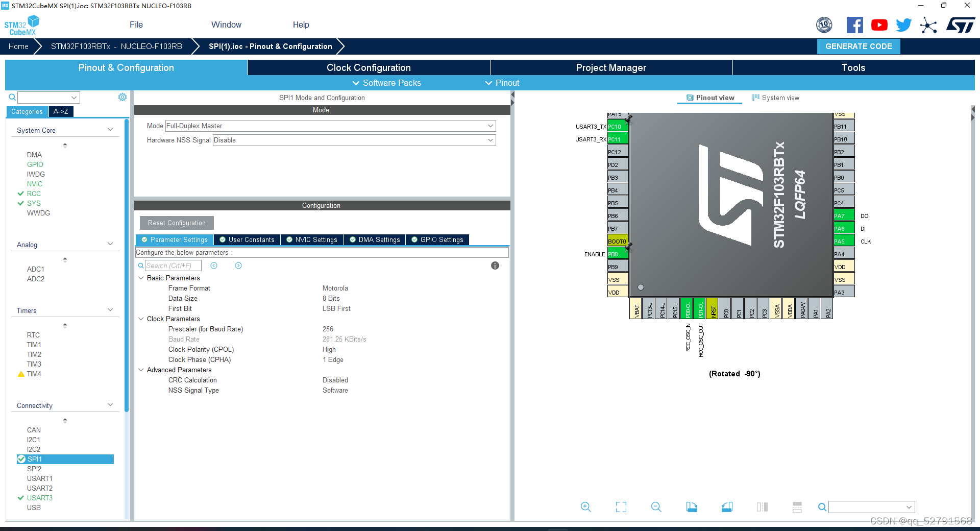Select the green PA7 pin on chip

(844, 216)
